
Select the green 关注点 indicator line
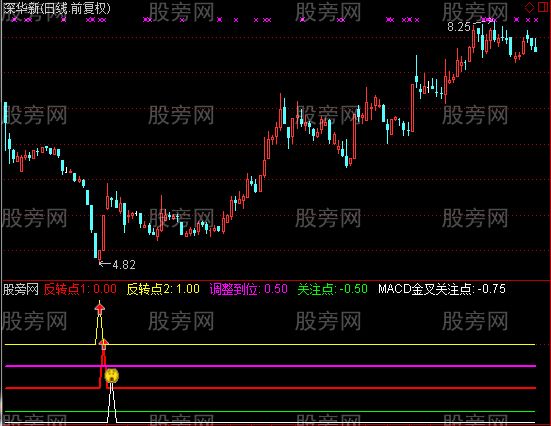click(x=271, y=411)
